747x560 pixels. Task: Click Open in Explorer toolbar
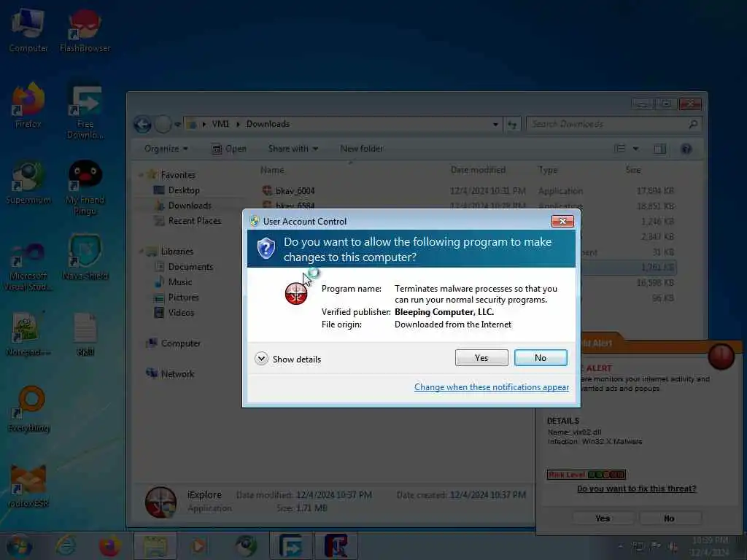[228, 149]
